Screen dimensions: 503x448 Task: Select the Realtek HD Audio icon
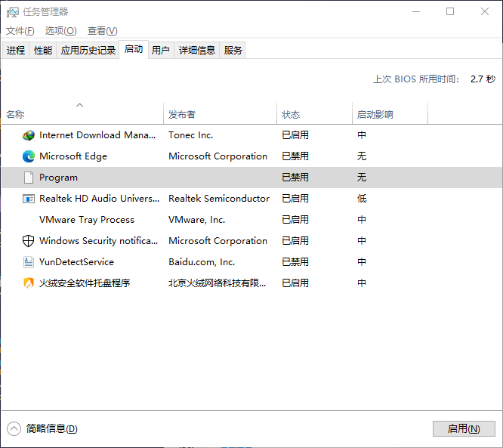pyautogui.click(x=29, y=199)
